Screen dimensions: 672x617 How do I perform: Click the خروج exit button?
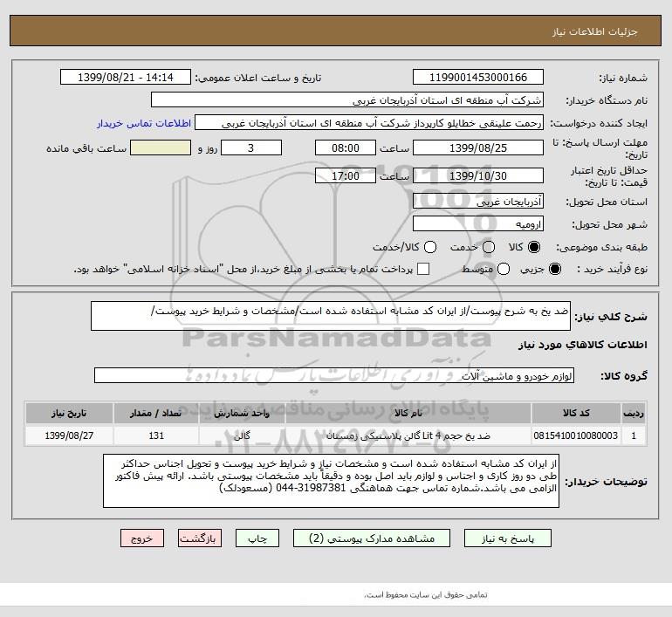pos(142,538)
